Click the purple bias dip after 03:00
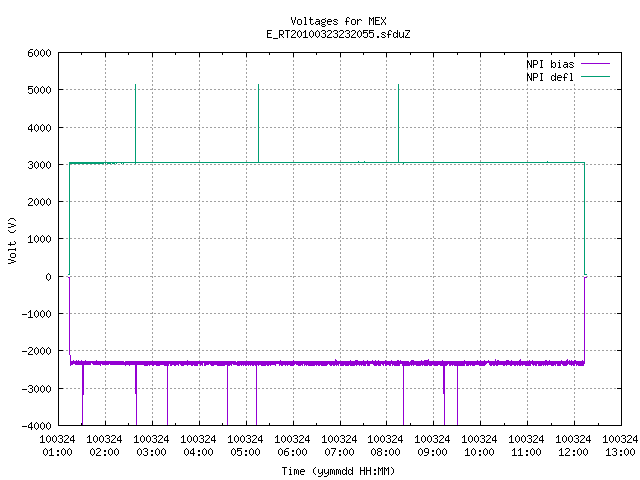This screenshot has width=640, height=480. [x=167, y=394]
